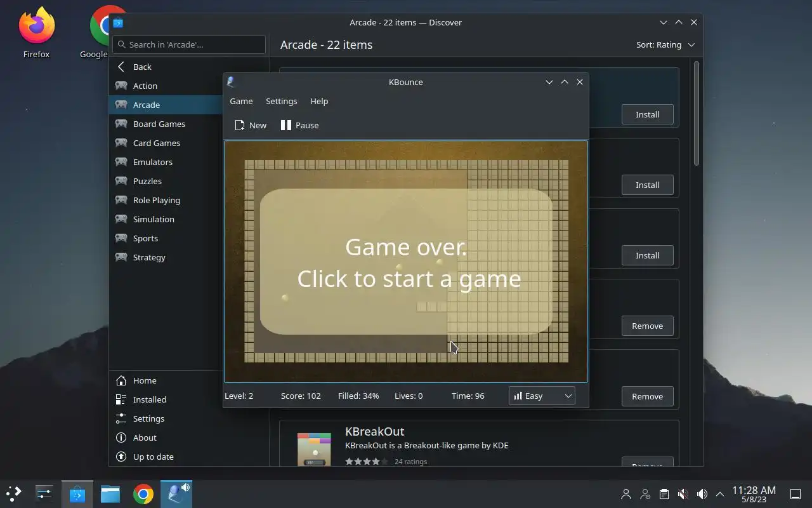The width and height of the screenshot is (812, 508).
Task: Click the KBreakOut app thumbnail
Action: tap(314, 450)
